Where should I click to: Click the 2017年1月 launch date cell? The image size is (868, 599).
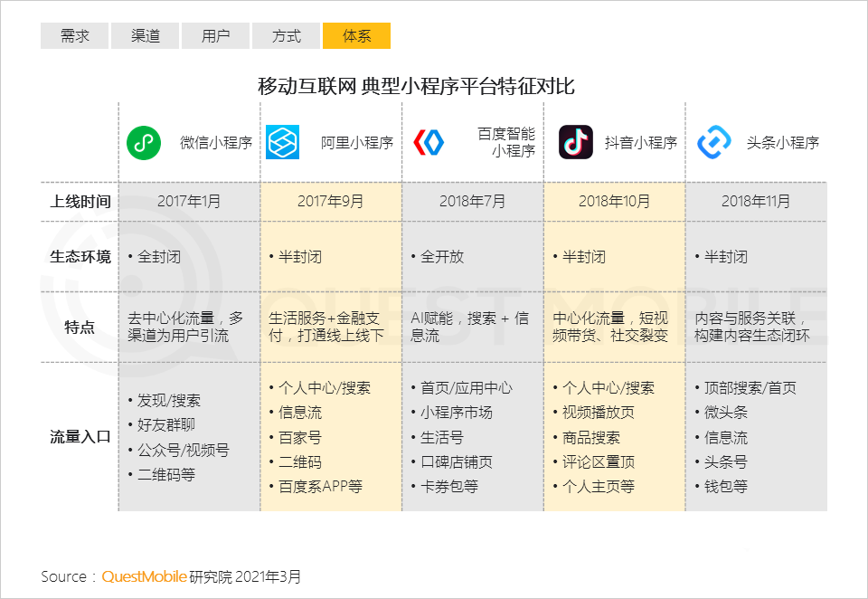189,201
